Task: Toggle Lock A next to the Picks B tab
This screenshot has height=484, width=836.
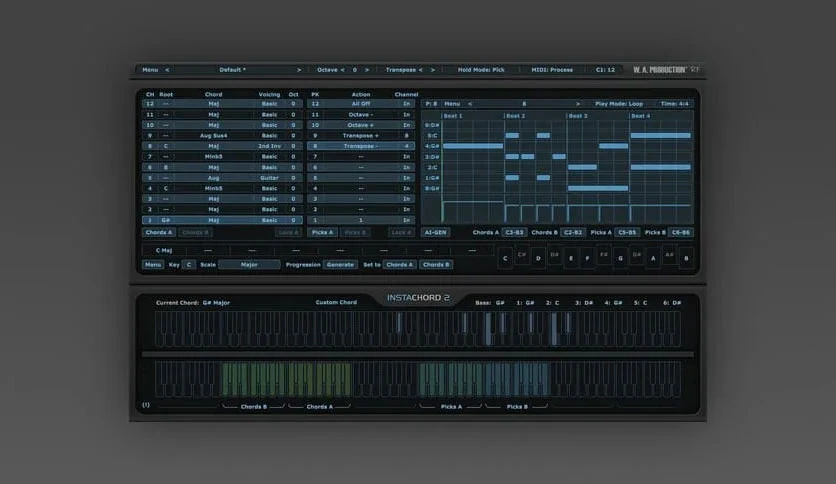Action: click(x=401, y=232)
